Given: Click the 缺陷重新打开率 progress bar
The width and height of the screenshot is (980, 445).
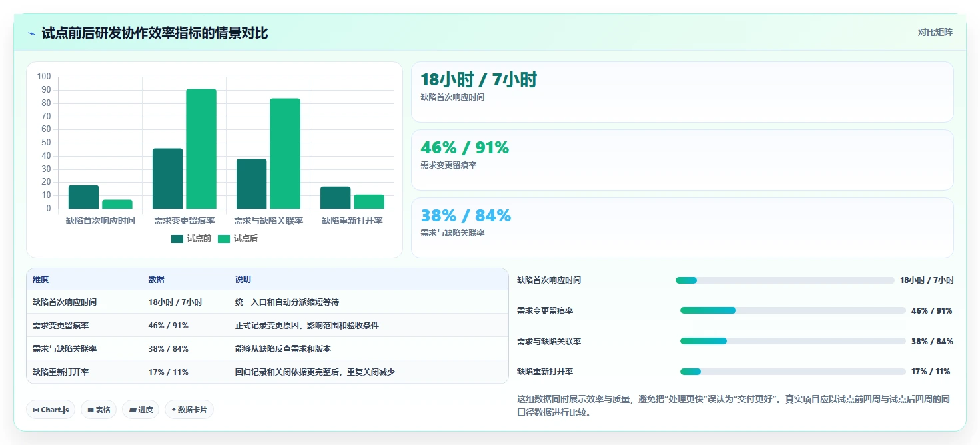Looking at the screenshot, I should pos(793,372).
